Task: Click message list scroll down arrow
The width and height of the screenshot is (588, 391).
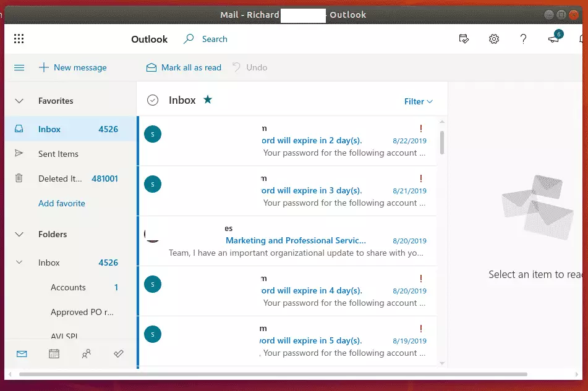Action: (x=442, y=363)
